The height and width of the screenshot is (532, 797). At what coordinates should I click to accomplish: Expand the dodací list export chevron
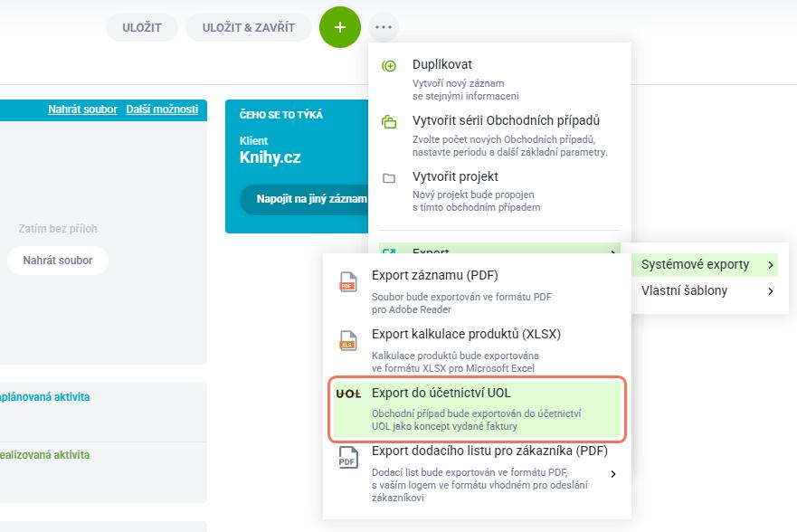pos(613,474)
